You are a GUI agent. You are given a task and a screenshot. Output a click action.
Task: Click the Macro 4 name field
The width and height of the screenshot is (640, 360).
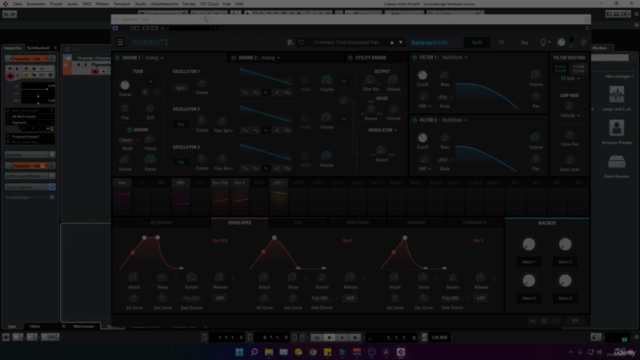[x=565, y=298]
